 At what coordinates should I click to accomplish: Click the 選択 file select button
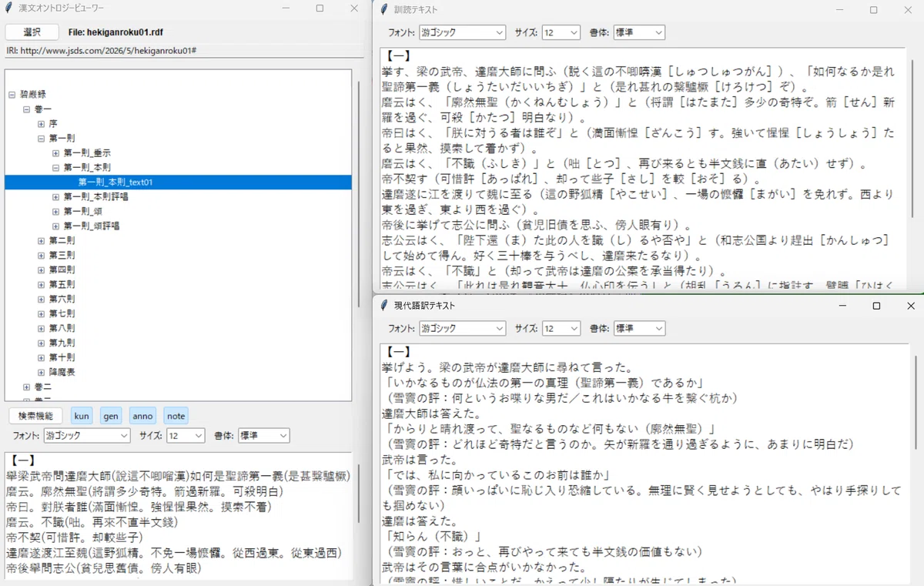pos(32,32)
